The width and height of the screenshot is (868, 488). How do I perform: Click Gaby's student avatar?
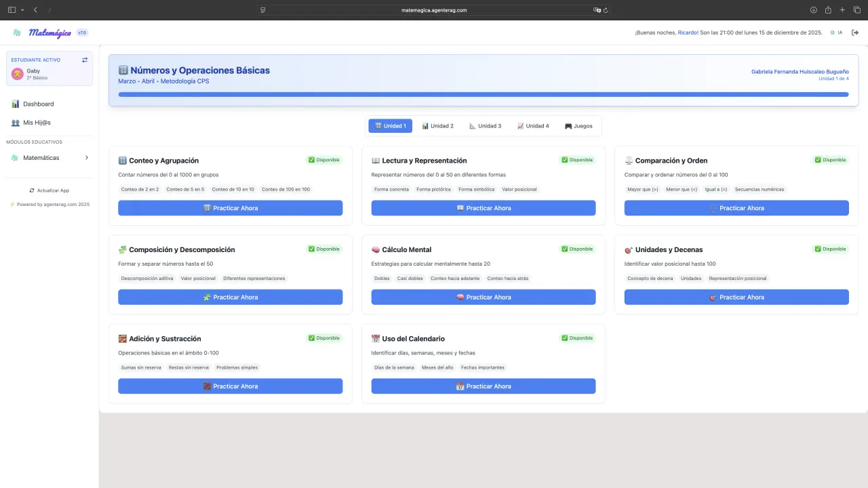(18, 74)
